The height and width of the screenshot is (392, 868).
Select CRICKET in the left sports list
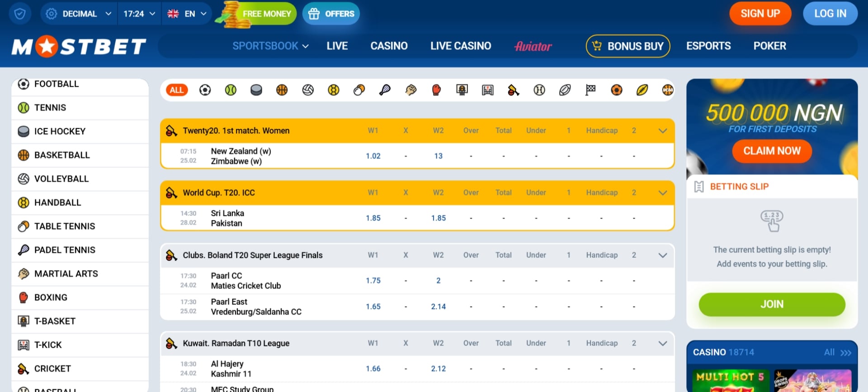(x=80, y=369)
